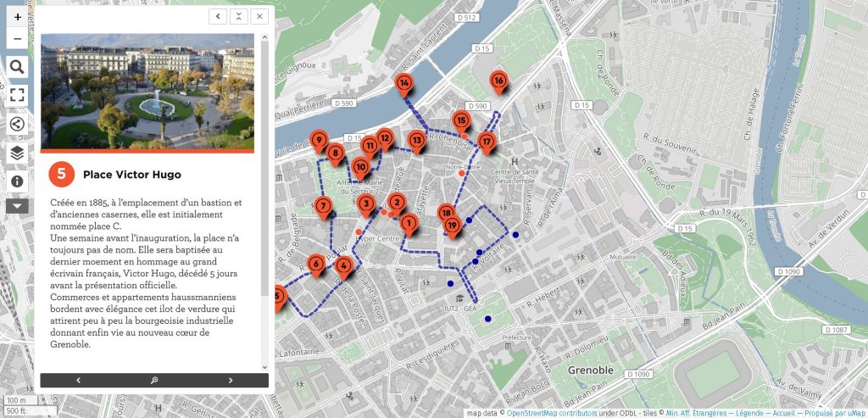Click the Place Victor Hugo photo

coord(147,92)
